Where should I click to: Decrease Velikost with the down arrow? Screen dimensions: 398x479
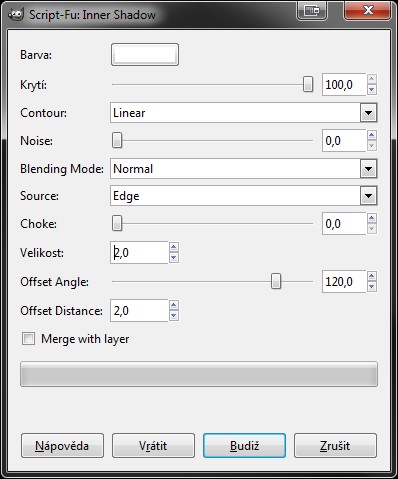[x=174, y=257]
